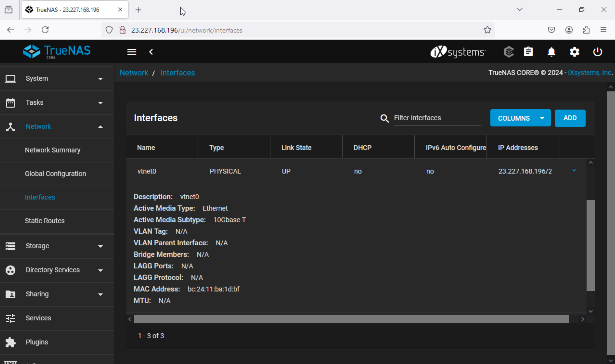
Task: Open the Firefox application menu
Action: [603, 30]
